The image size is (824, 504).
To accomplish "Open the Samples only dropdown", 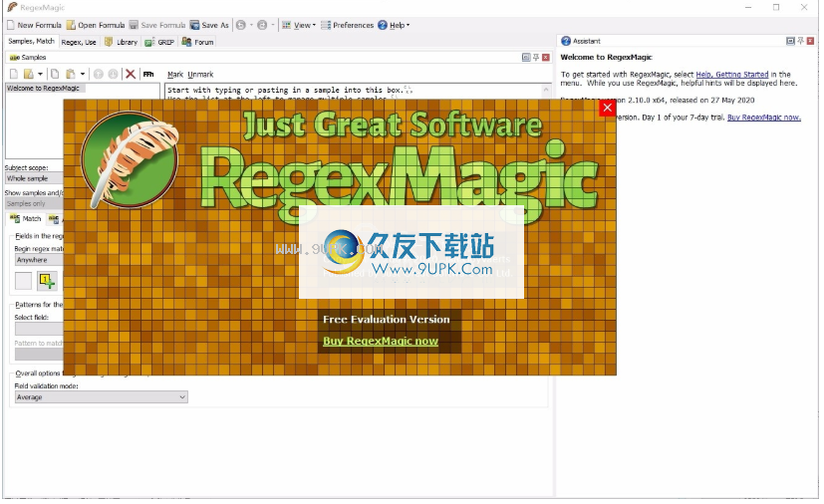I will pos(34,203).
